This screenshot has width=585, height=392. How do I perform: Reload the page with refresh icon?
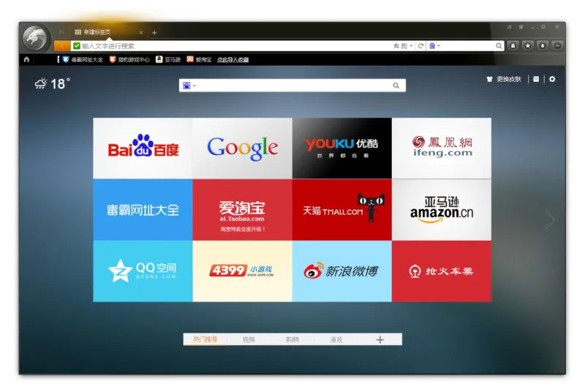[420, 45]
